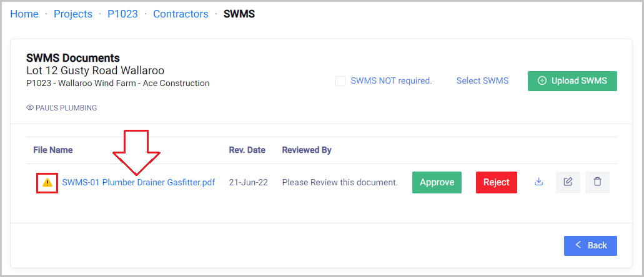Delete the SWMS-01 file via trash icon
The width and height of the screenshot is (644, 277).
click(597, 182)
